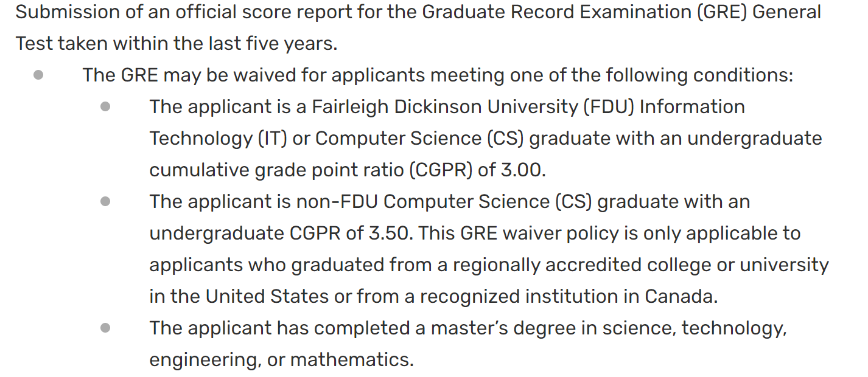Click the CGPR value "3.00"
Image resolution: width=868 pixels, height=377 pixels.
point(521,170)
